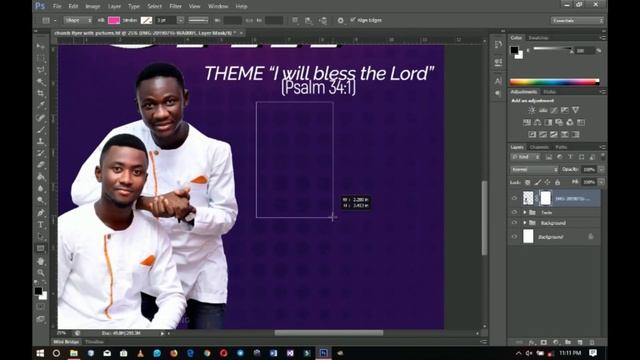640x360 pixels.
Task: Open Opacity slider arrow
Action: 601,169
